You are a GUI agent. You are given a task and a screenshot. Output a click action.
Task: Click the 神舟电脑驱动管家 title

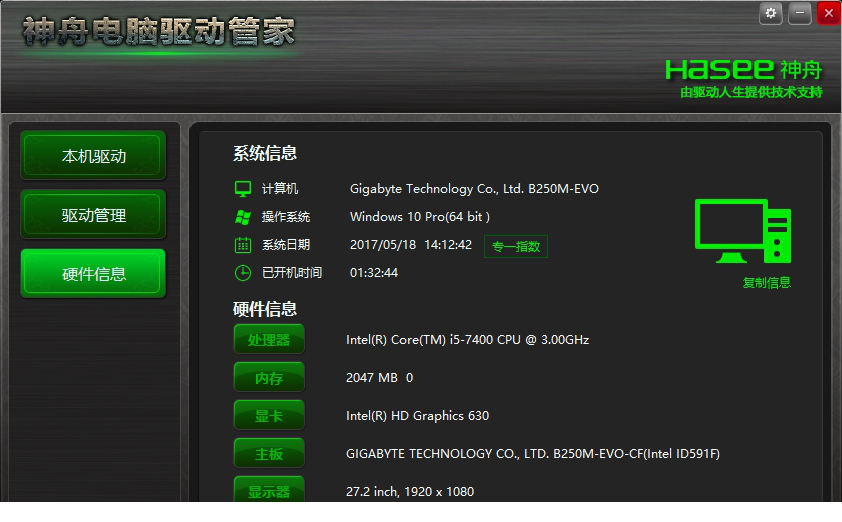click(x=158, y=31)
